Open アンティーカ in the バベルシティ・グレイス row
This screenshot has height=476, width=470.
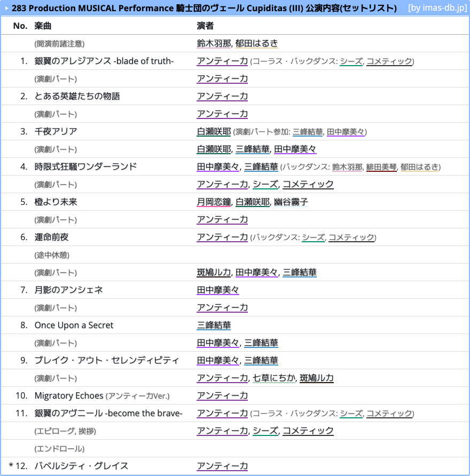point(222,466)
